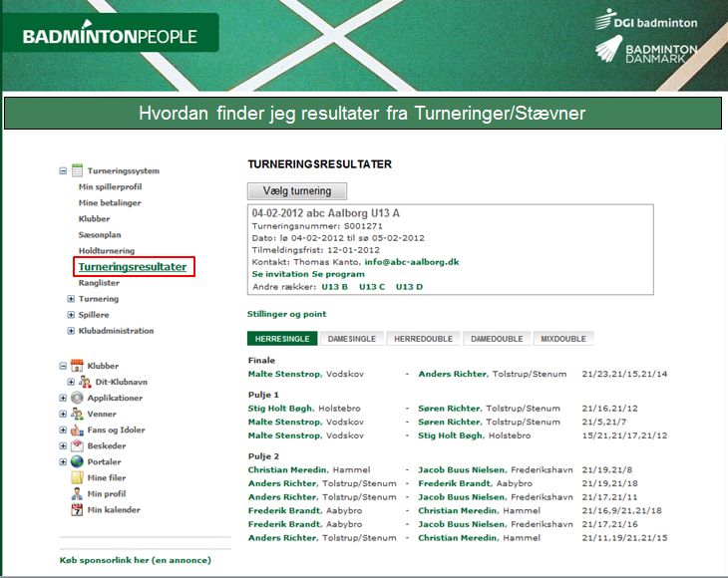Expand the Spillere tree node
The image size is (728, 578).
[x=71, y=314]
